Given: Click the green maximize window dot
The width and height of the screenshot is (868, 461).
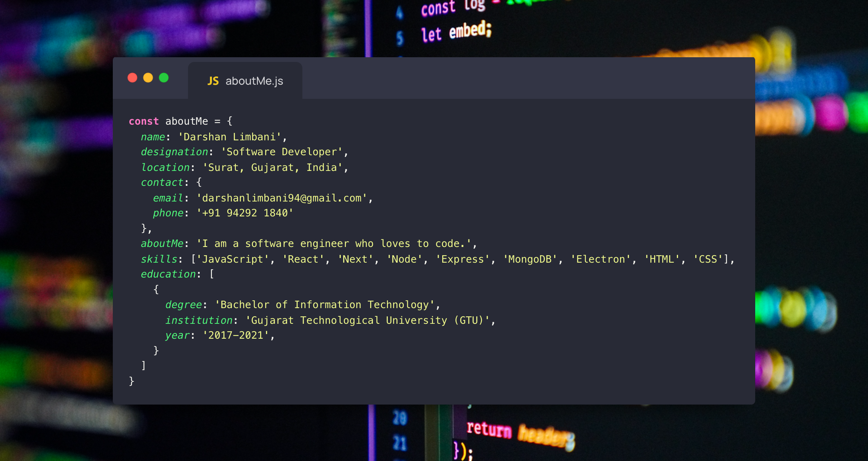Looking at the screenshot, I should pyautogui.click(x=164, y=78).
